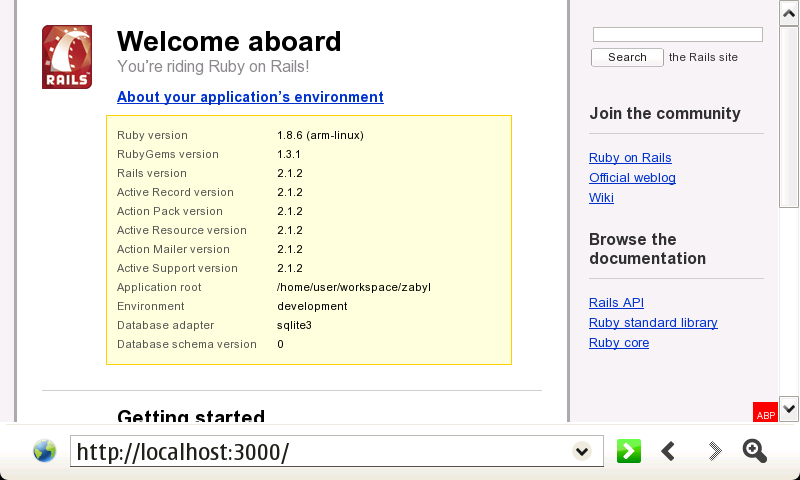
Task: Click the Active Resource version label
Action: [182, 230]
